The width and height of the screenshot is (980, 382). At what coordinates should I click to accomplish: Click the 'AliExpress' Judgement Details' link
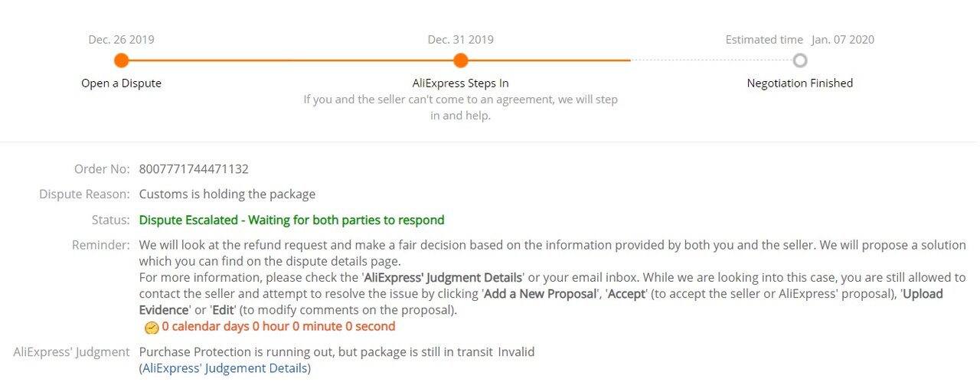coord(225,368)
